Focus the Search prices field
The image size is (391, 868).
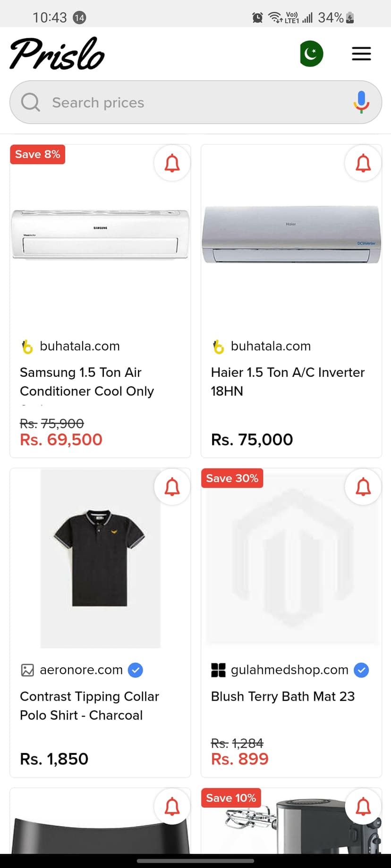pos(189,102)
